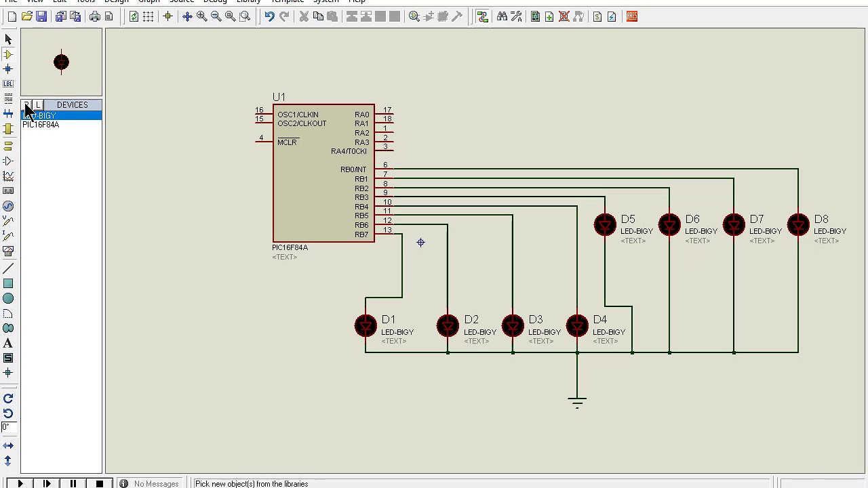Activate Component Mode tool
This screenshot has height=488, width=868.
(x=8, y=54)
